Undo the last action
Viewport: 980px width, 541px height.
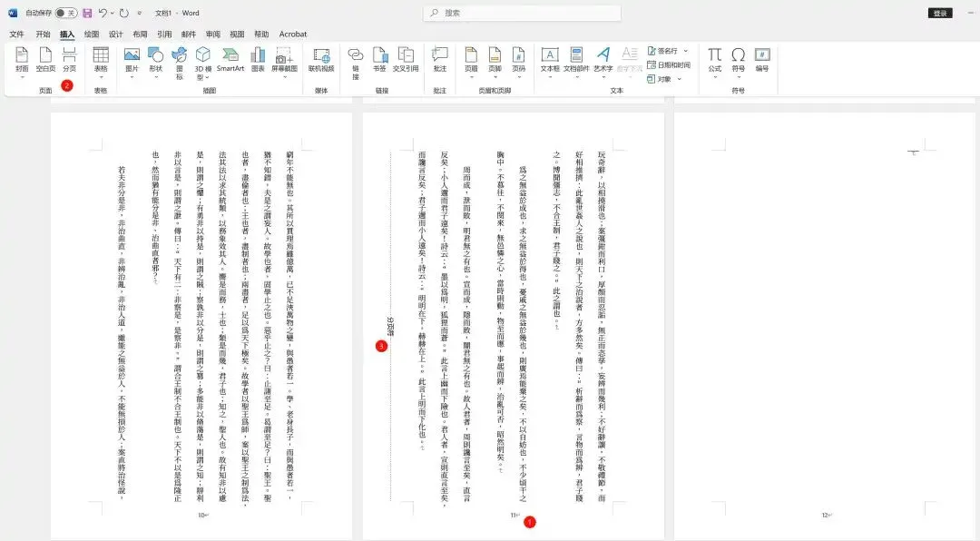pyautogui.click(x=103, y=13)
